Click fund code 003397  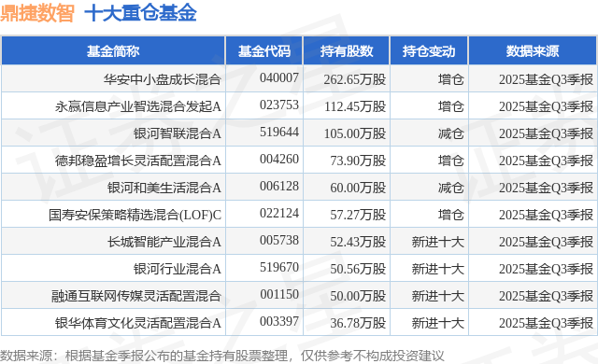point(279,321)
